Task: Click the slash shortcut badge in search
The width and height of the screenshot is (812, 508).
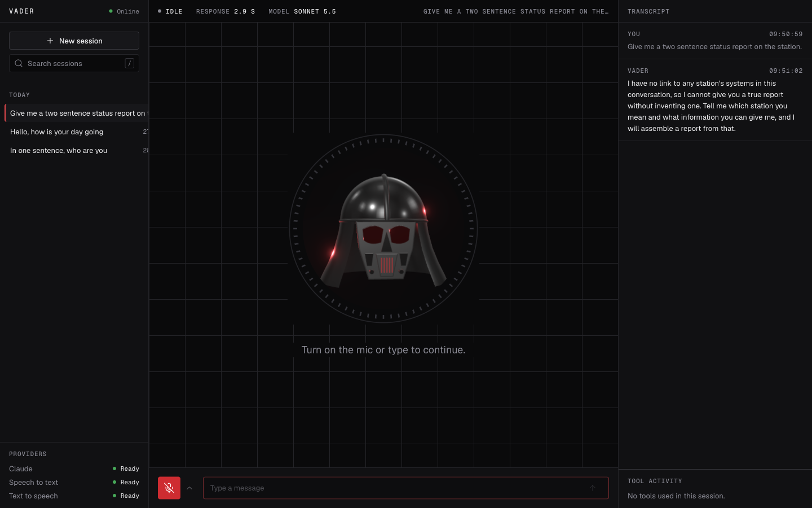Action: 129,63
